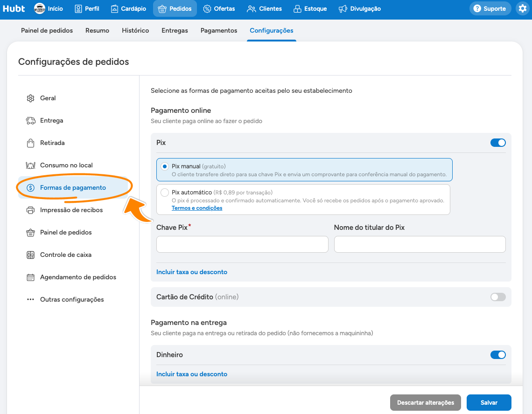The image size is (532, 414).
Task: Open the Termos e condições link
Action: point(197,208)
